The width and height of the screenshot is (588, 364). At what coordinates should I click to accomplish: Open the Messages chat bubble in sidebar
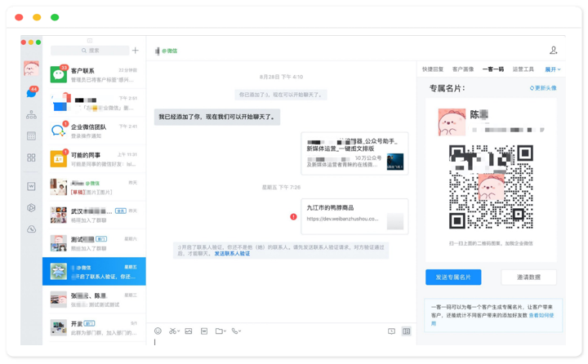pyautogui.click(x=31, y=94)
